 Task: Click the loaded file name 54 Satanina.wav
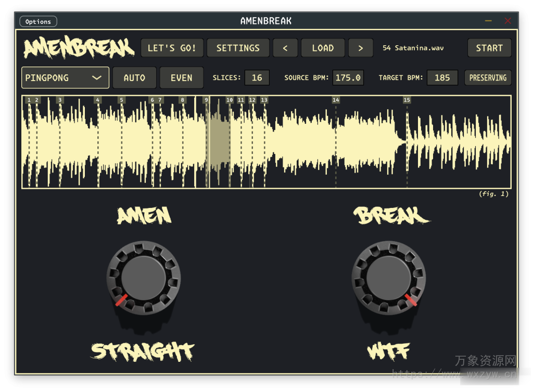(413, 47)
